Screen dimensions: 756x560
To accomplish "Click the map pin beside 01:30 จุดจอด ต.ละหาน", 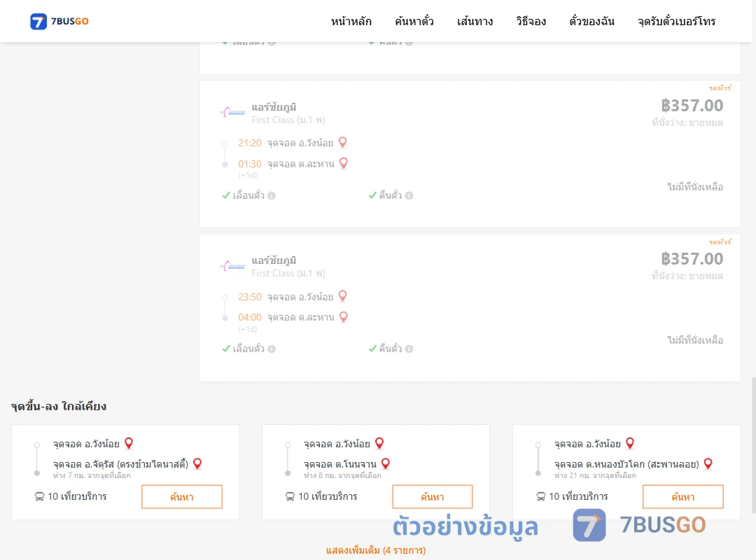I will click(x=344, y=163).
